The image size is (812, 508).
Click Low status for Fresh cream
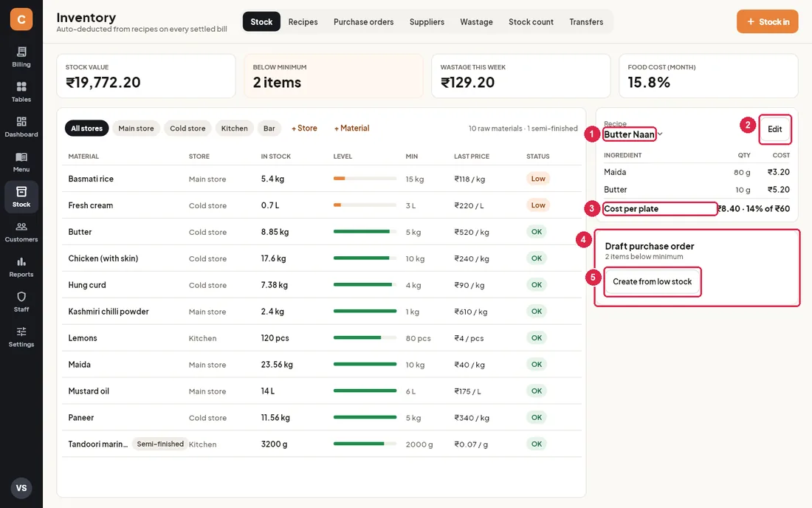click(x=538, y=205)
